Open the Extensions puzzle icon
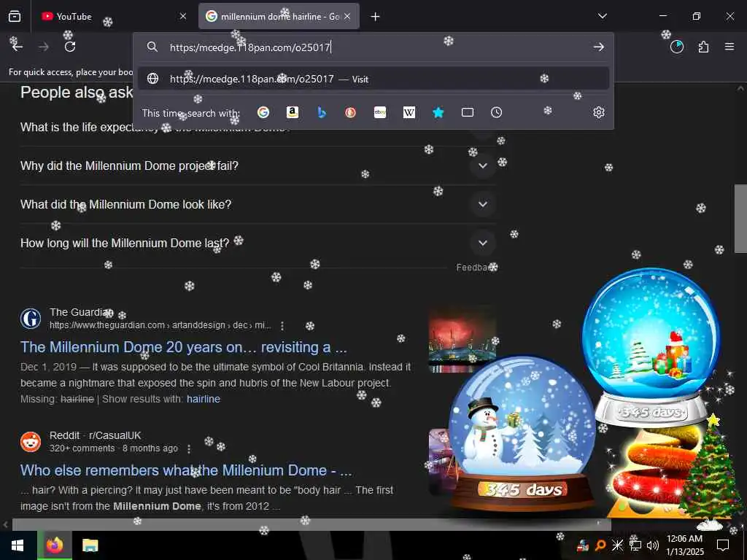Image resolution: width=747 pixels, height=560 pixels. [703, 47]
